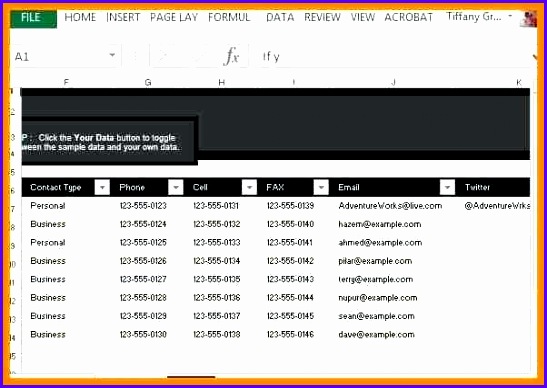
Task: Select Personal in the ahmed@example.com row
Action: pyautogui.click(x=48, y=243)
